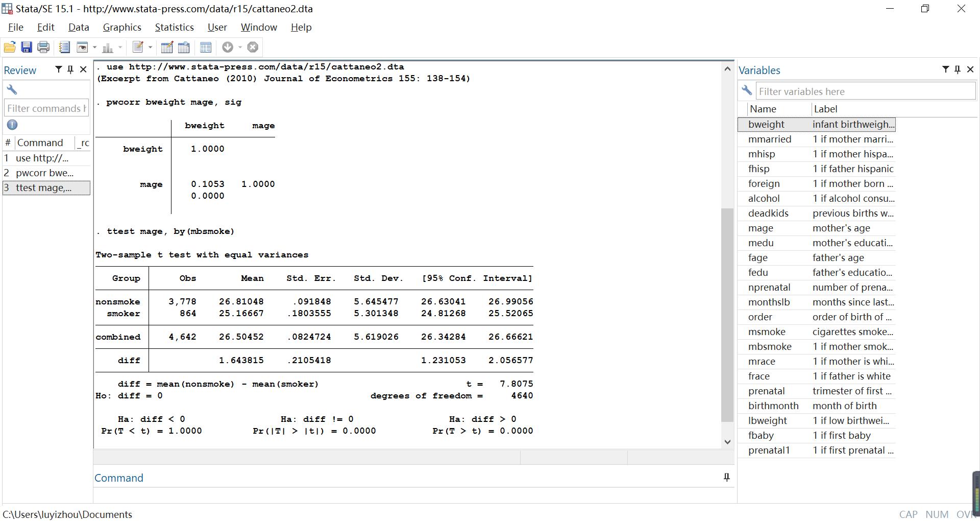Open the File menu
The width and height of the screenshot is (980, 521).
click(x=15, y=27)
